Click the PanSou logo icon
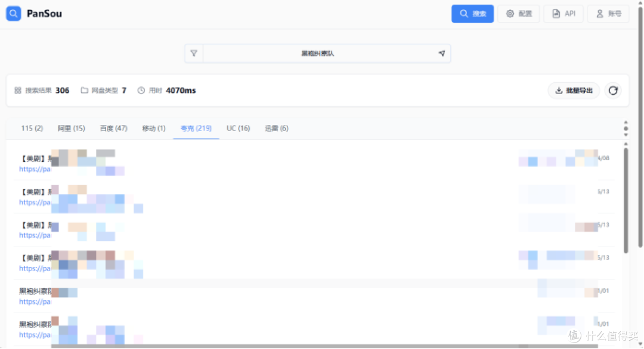 point(14,14)
